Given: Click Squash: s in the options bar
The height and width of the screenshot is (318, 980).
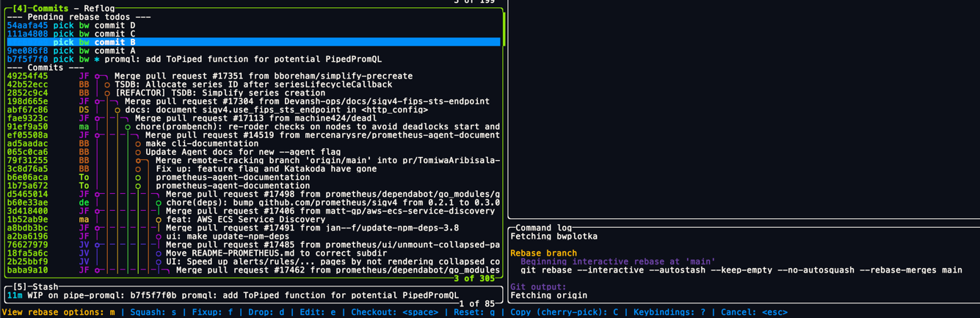Looking at the screenshot, I should (153, 313).
